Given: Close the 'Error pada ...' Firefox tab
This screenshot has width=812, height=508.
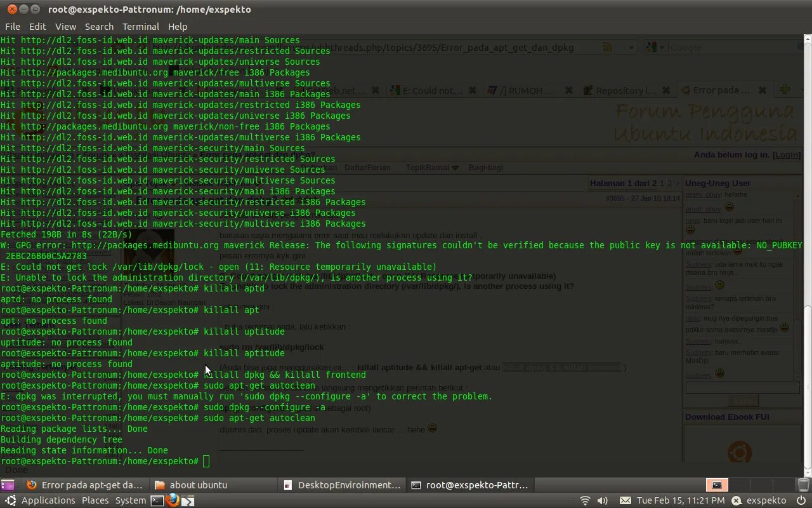Looking at the screenshot, I should 763,90.
